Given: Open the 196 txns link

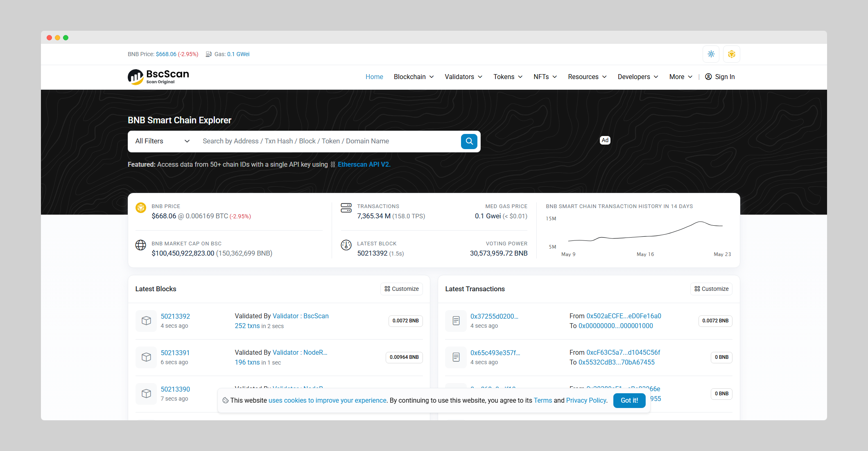Looking at the screenshot, I should tap(247, 362).
